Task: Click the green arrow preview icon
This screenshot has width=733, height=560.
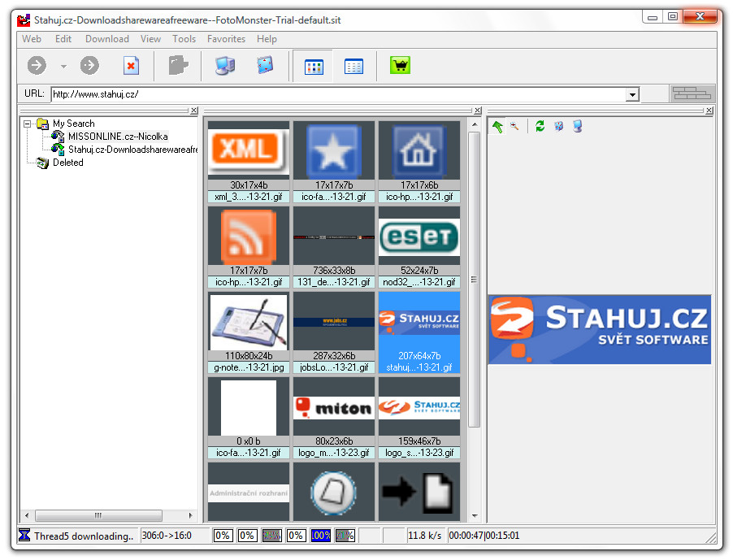Action: tap(497, 126)
